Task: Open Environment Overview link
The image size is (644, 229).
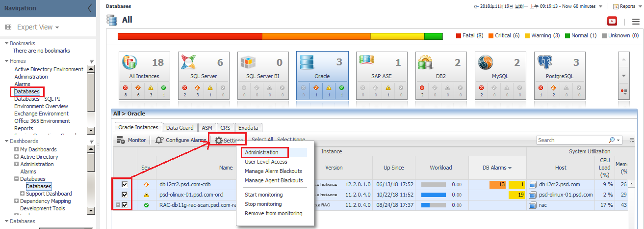Action: [41, 106]
